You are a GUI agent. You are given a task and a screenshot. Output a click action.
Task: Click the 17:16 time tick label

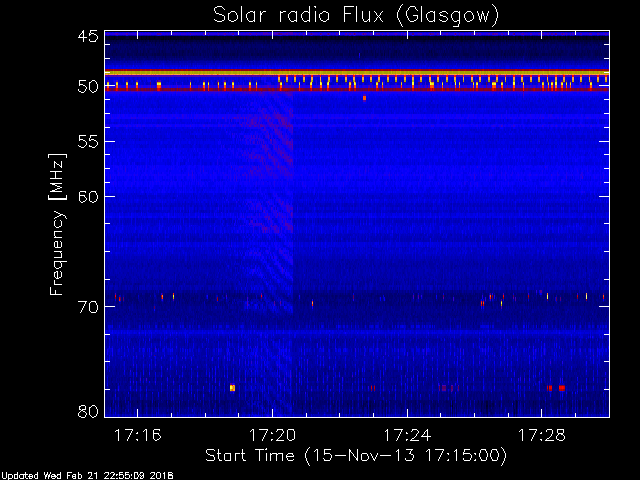pos(138,436)
